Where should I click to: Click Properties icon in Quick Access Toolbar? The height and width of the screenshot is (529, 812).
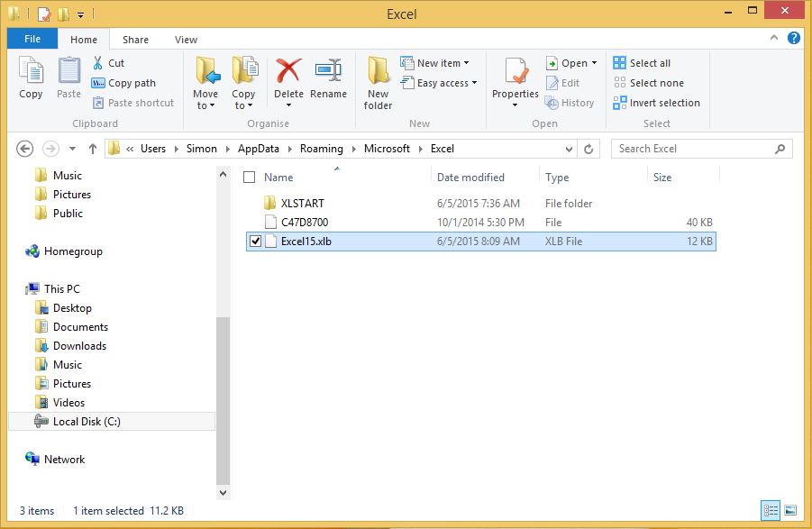coord(44,14)
